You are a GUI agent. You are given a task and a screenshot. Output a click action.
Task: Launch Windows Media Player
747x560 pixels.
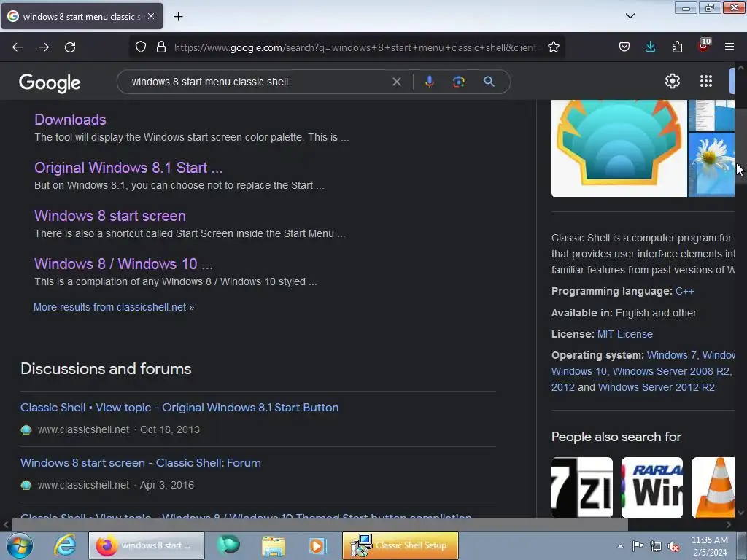[x=317, y=545]
